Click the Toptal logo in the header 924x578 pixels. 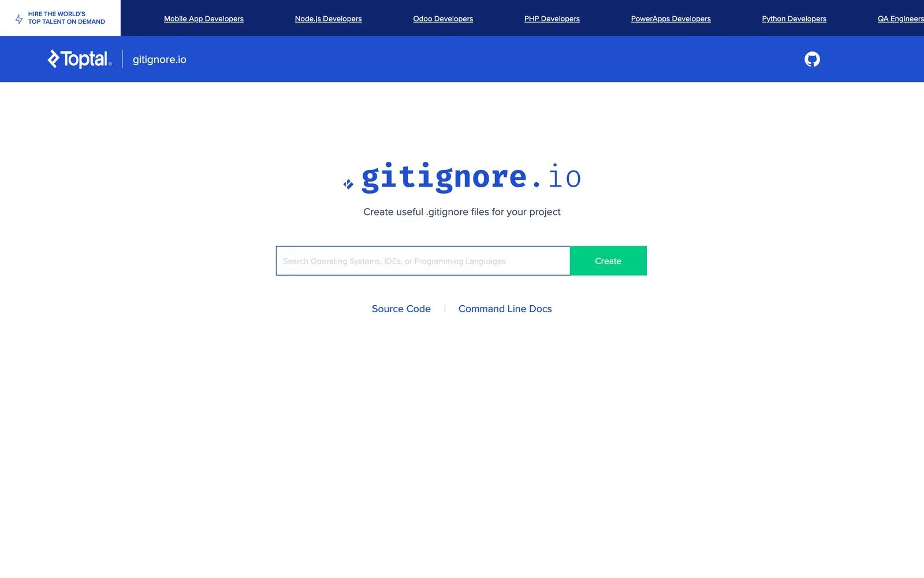tap(80, 59)
